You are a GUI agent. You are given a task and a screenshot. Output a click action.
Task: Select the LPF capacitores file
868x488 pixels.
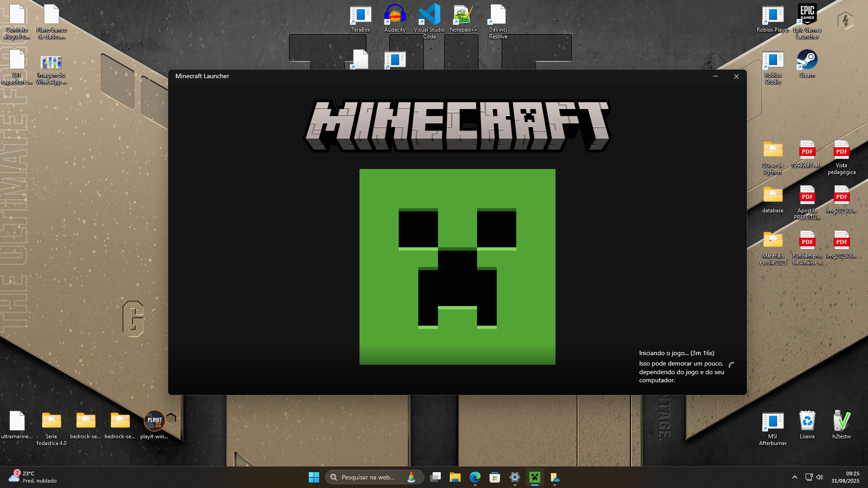[17, 67]
